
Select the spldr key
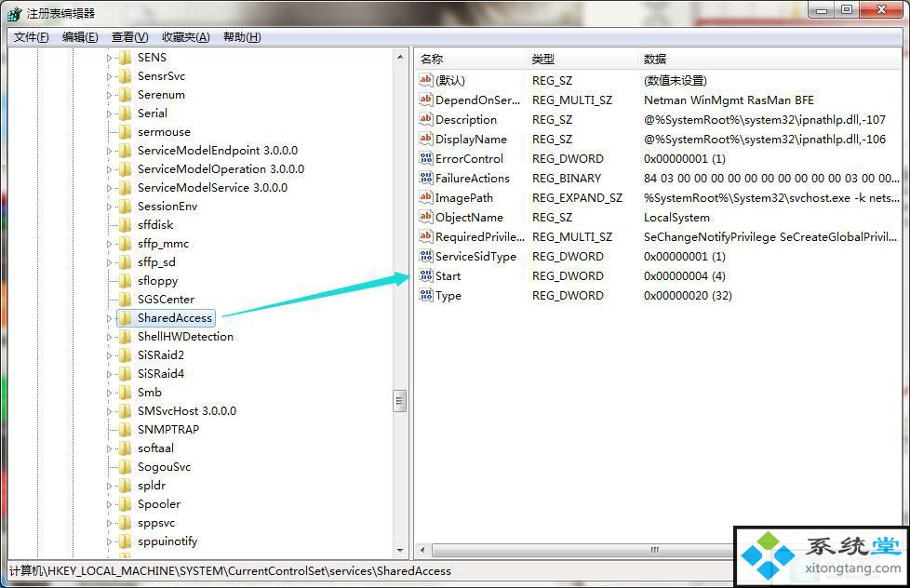pos(152,486)
